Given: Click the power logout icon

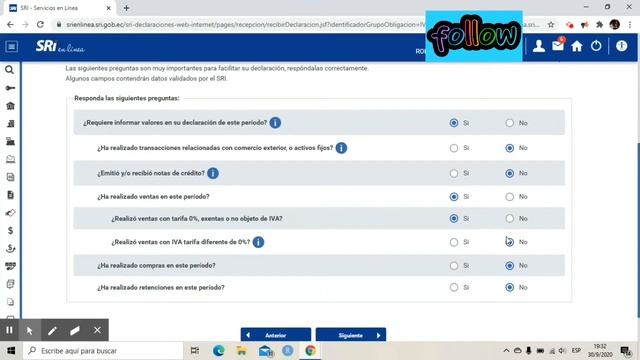Looking at the screenshot, I should (596, 46).
